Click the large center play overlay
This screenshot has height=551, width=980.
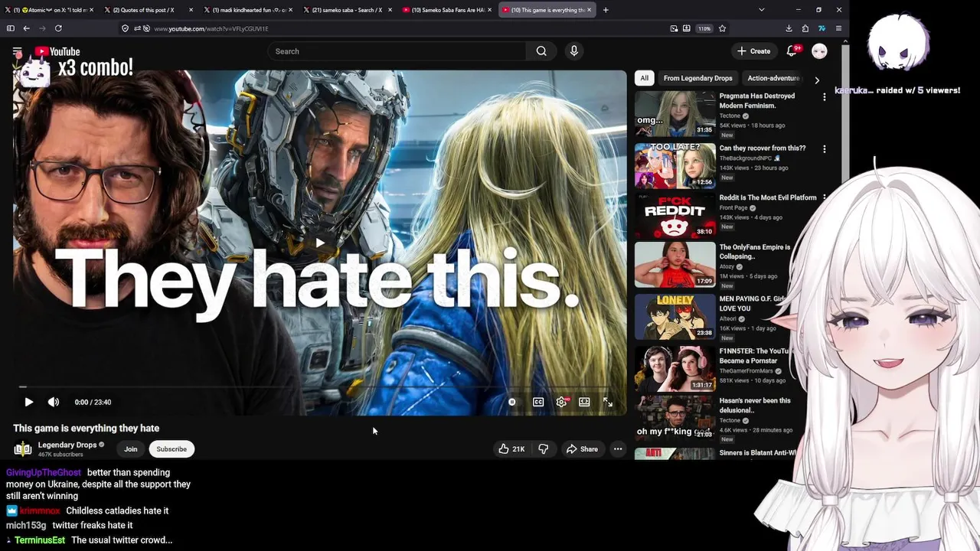320,243
